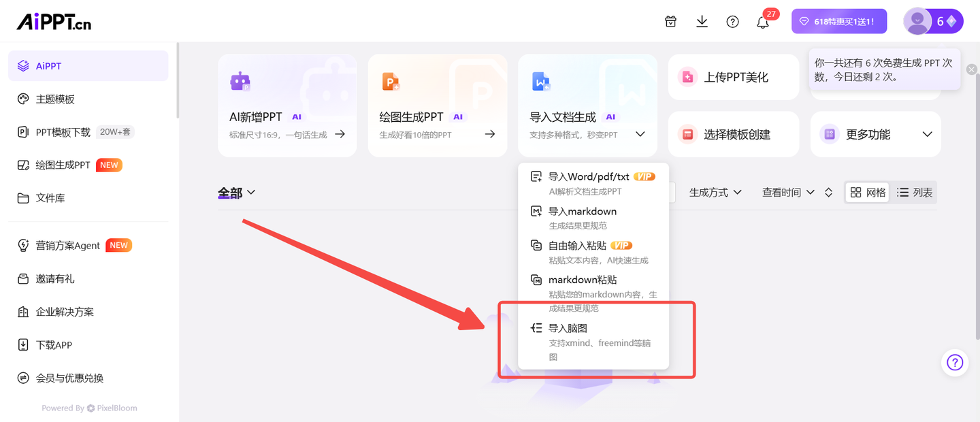Select 导入脑图 menu option
The image size is (980, 422).
coord(593,342)
